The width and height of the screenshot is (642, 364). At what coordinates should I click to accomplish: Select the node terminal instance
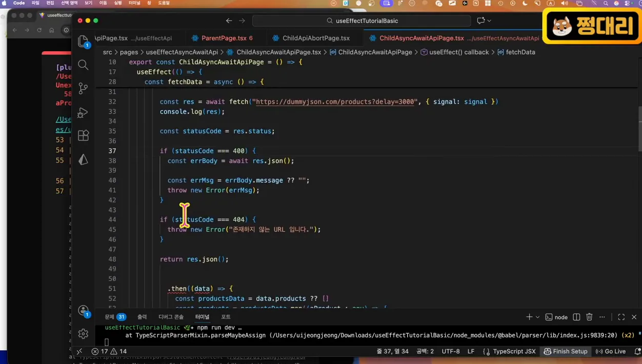556,317
